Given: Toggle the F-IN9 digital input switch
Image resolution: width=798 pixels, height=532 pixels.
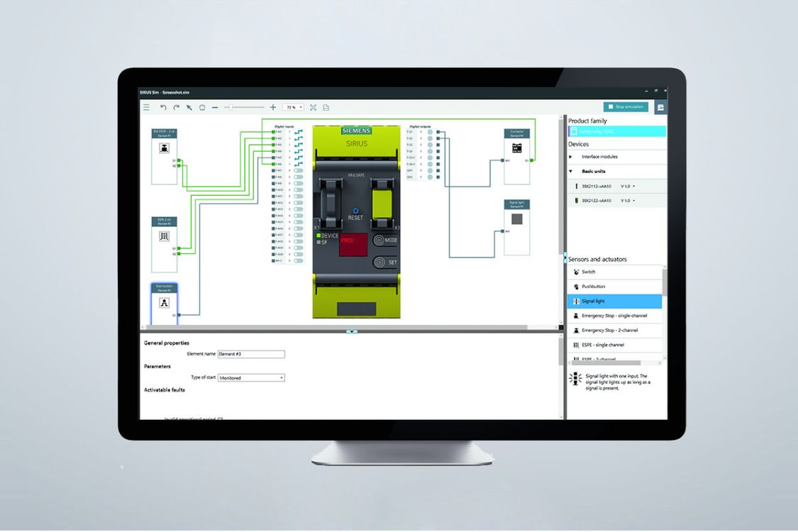Looking at the screenshot, I should click(298, 183).
